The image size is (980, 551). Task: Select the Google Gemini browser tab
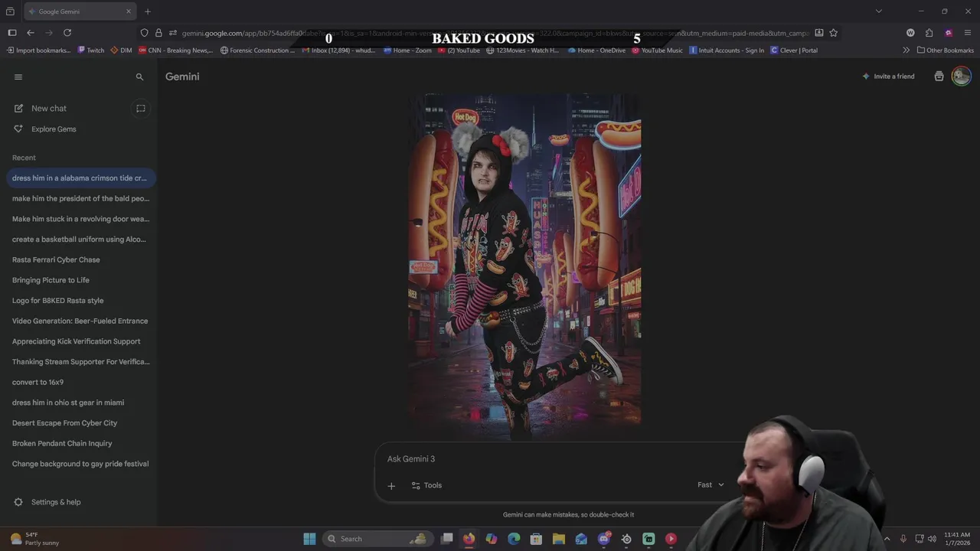(80, 11)
